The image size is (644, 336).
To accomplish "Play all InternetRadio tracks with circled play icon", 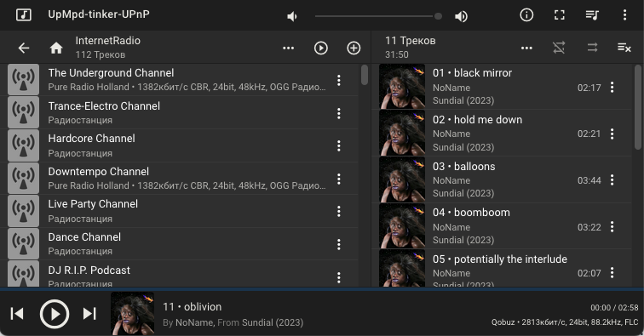I will tap(321, 48).
